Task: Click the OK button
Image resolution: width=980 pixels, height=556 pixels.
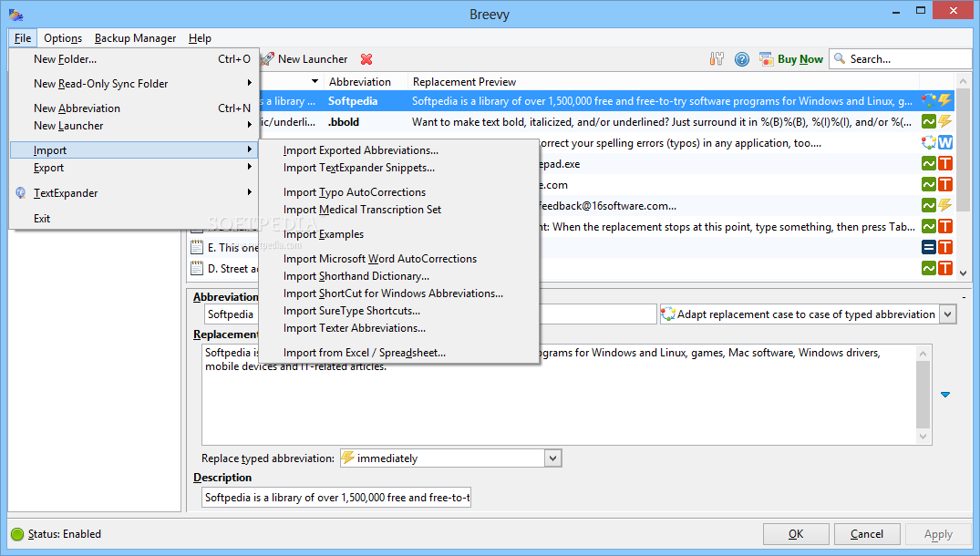Action: 796,534
